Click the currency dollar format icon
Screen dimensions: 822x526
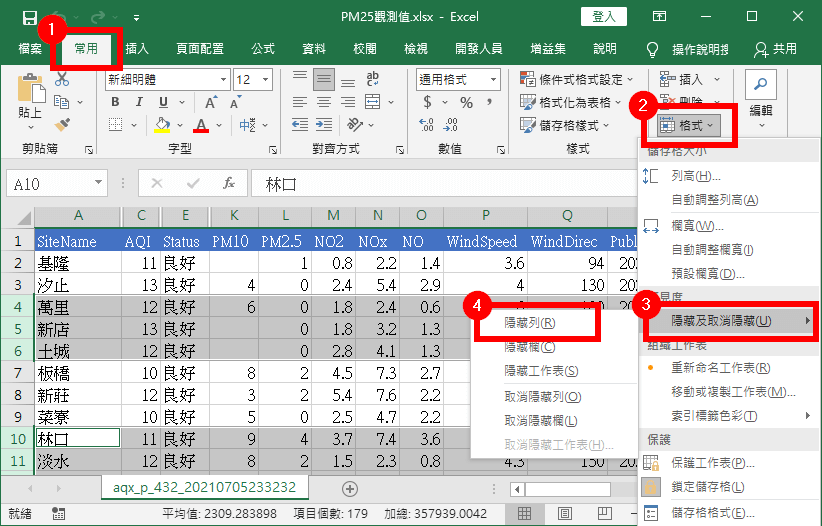coord(428,102)
